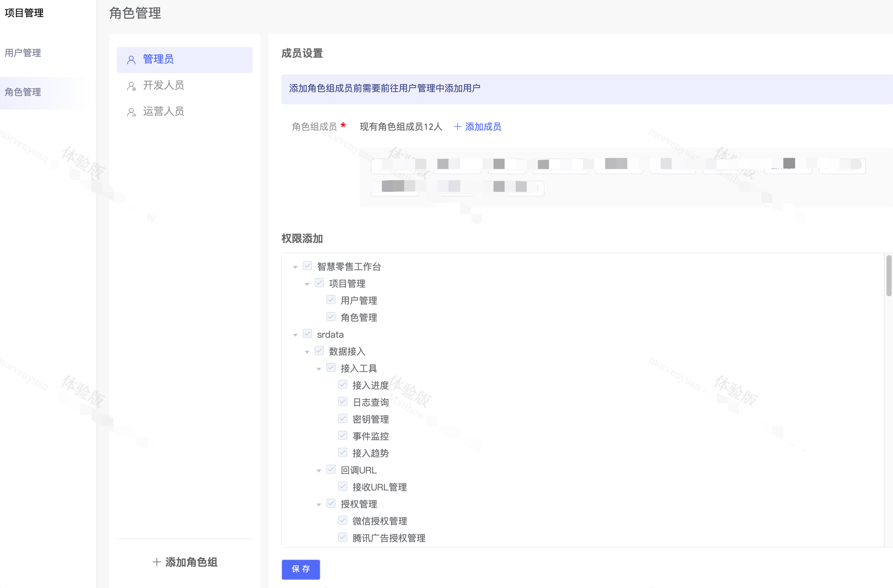The image size is (893, 588).
Task: Click the 密钥管理 tree label
Action: (x=371, y=419)
